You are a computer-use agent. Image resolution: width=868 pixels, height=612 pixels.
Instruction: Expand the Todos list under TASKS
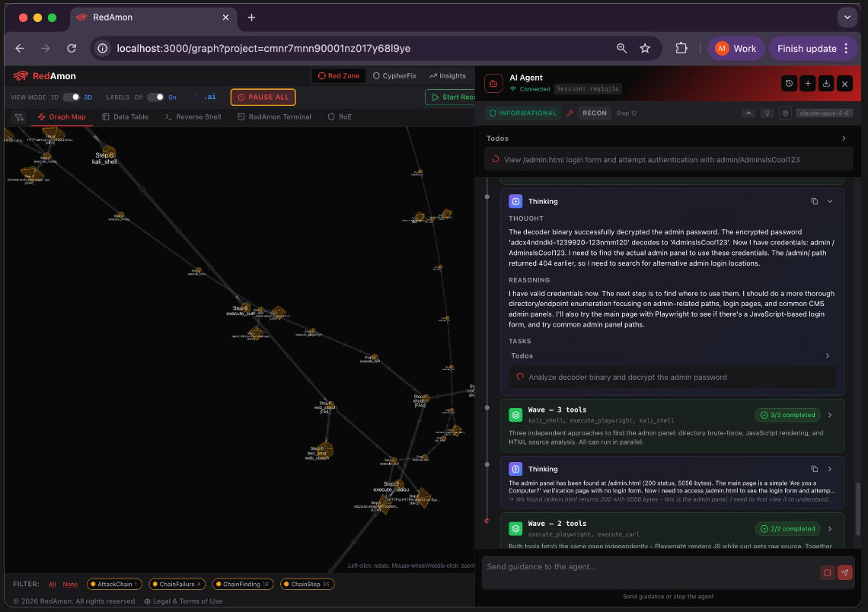[x=828, y=355]
